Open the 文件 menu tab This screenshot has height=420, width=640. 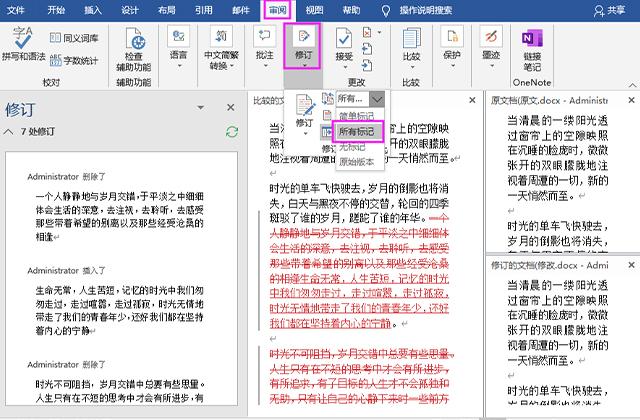(x=16, y=10)
